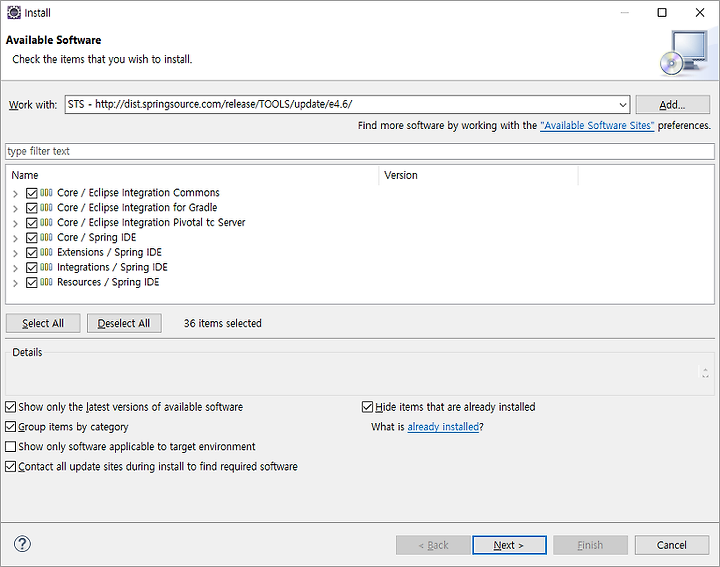The image size is (720, 567).
Task: Click the Name column header
Action: 193,175
